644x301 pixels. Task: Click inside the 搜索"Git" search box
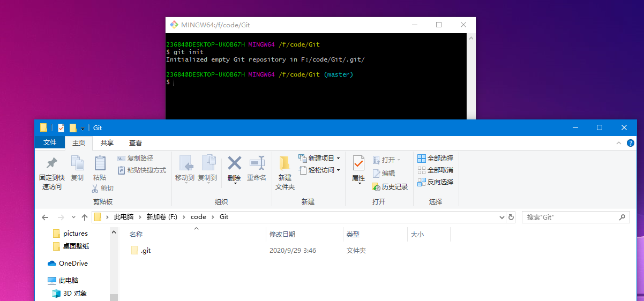coord(571,217)
